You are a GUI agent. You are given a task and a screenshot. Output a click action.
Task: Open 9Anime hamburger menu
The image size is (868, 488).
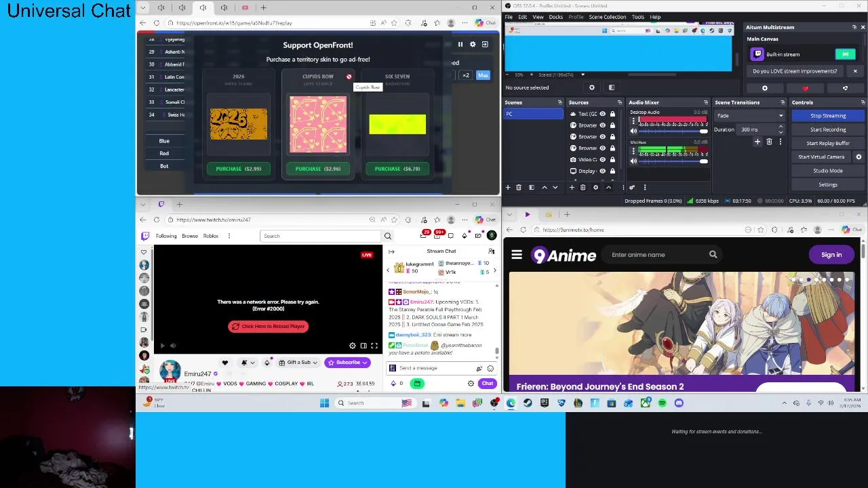click(x=517, y=255)
